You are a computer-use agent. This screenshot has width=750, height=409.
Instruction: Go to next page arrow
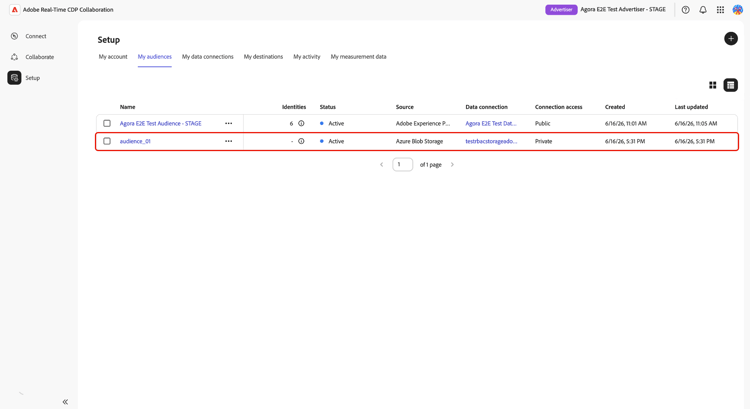click(x=452, y=165)
